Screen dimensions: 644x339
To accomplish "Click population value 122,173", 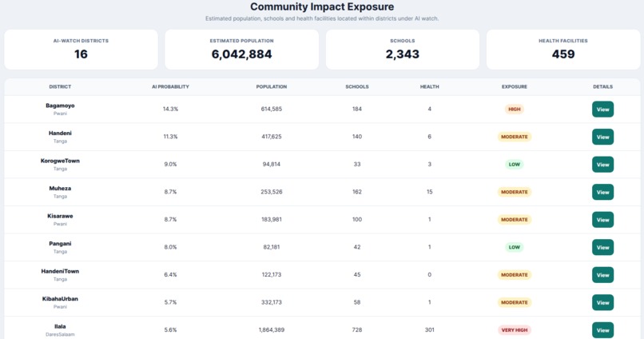I will [272, 274].
